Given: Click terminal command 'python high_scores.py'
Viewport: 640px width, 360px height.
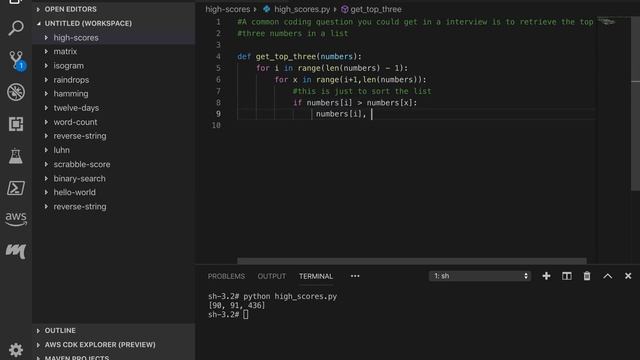Looking at the screenshot, I should click(290, 296).
